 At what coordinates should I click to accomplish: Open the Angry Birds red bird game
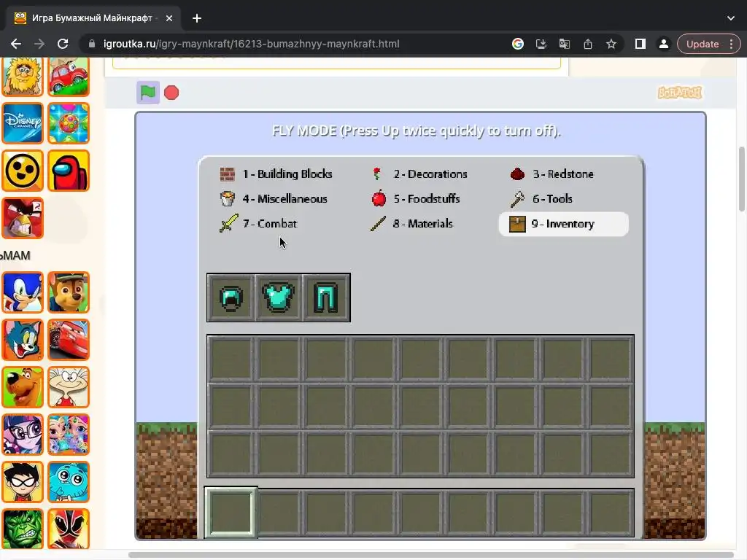(x=23, y=217)
